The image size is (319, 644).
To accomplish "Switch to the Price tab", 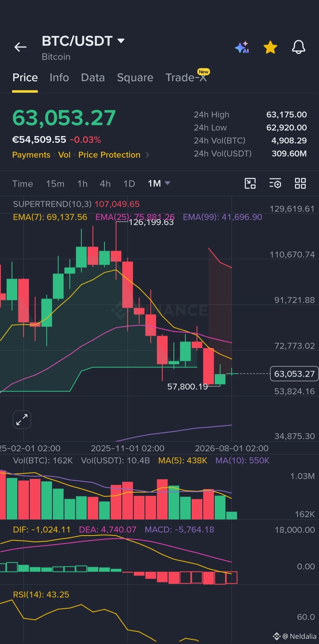I will click(25, 78).
